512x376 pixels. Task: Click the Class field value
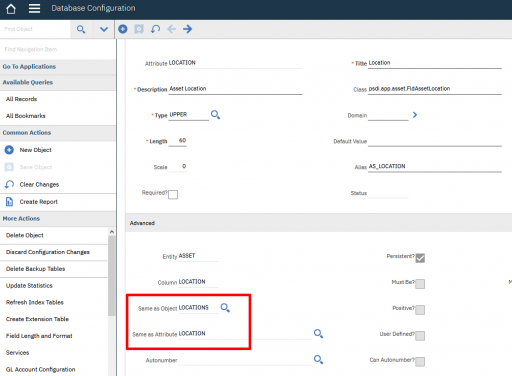(435, 89)
